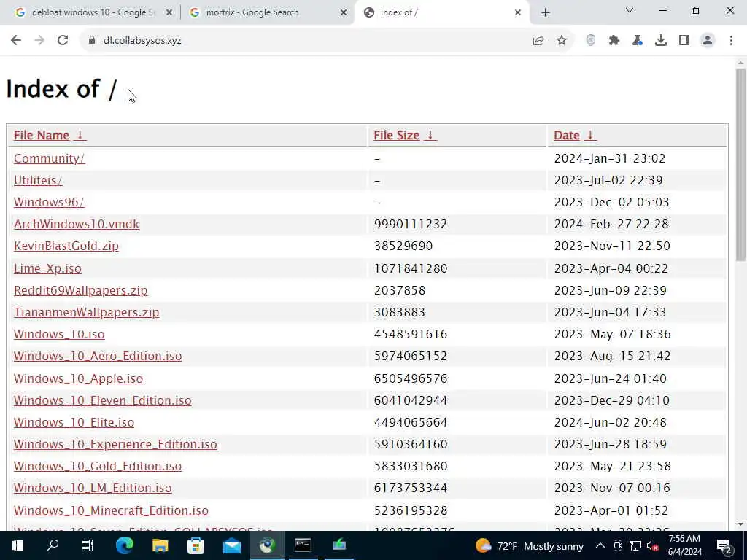The width and height of the screenshot is (747, 560).
Task: Expand the tab search chevron
Action: [630, 10]
